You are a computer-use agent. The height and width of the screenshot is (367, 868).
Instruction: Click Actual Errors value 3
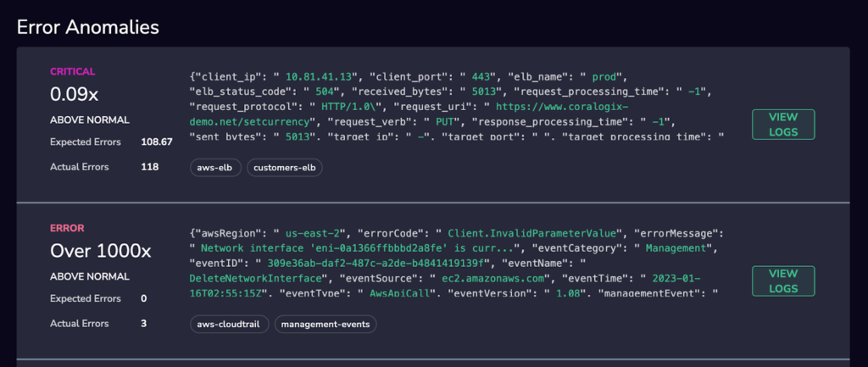[144, 323]
